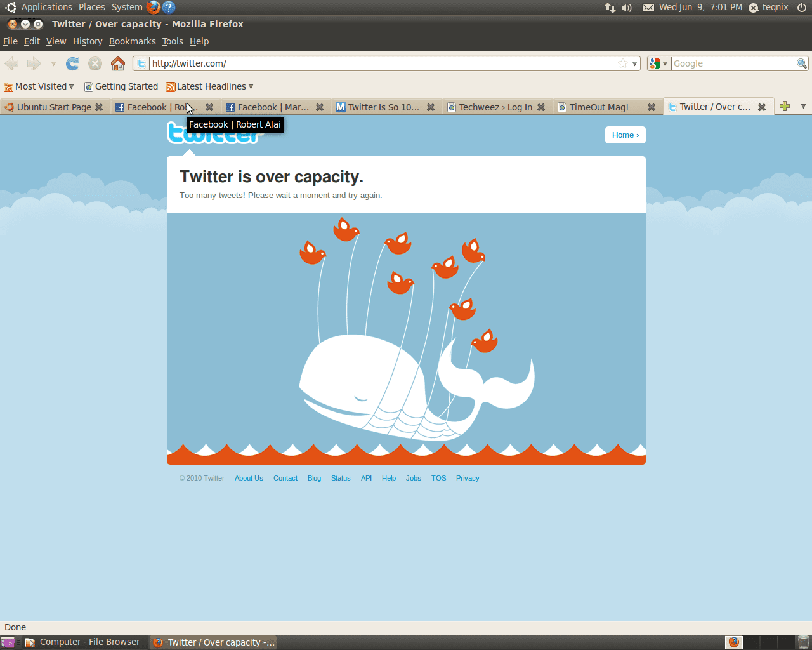Click the Twitter site favicon in address bar

[141, 63]
